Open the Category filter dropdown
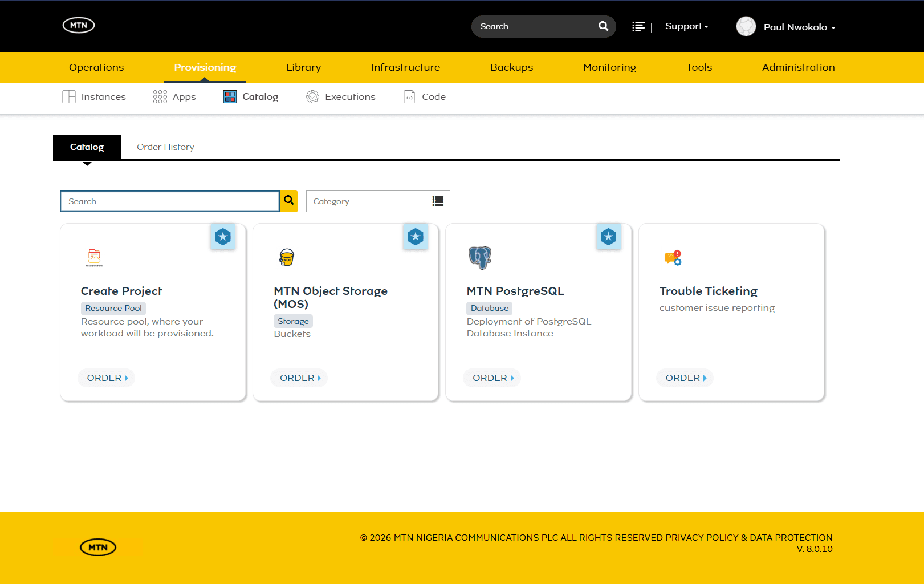The height and width of the screenshot is (584, 924). (x=378, y=201)
